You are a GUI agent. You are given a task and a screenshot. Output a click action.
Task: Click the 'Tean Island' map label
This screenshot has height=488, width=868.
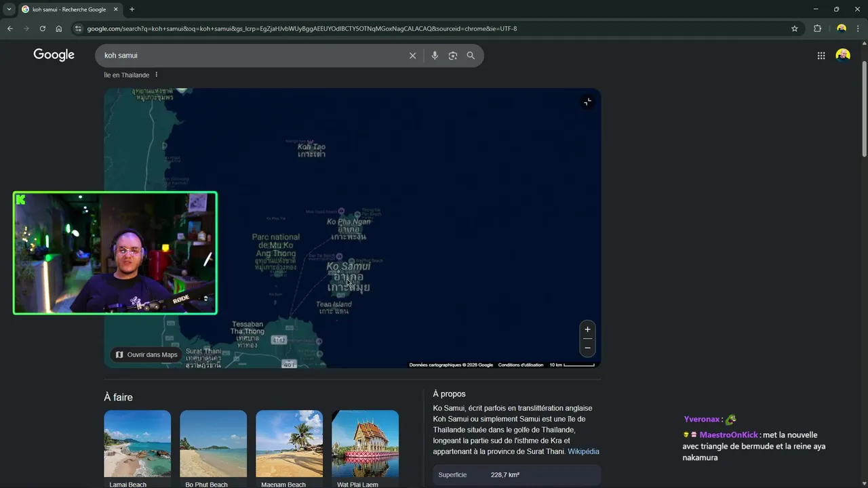tap(334, 304)
